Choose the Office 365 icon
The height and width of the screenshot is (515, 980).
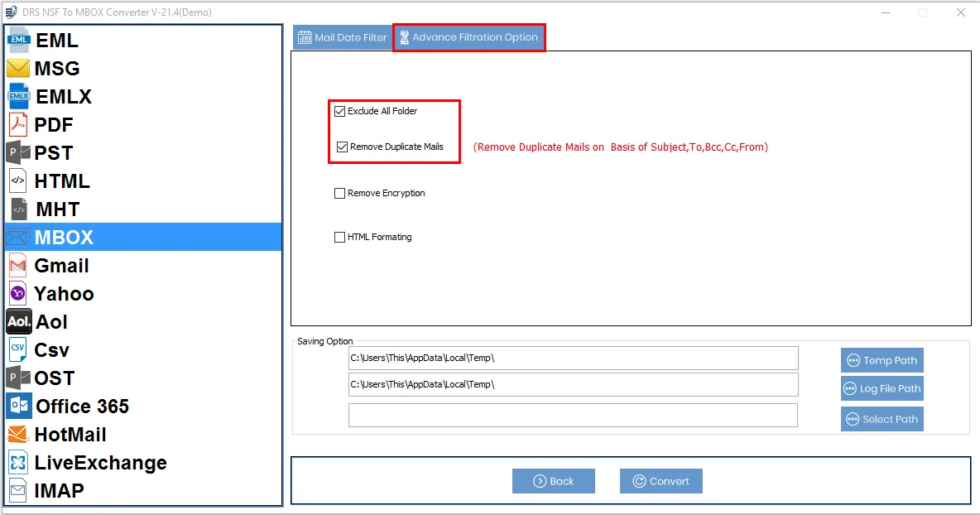click(x=19, y=407)
